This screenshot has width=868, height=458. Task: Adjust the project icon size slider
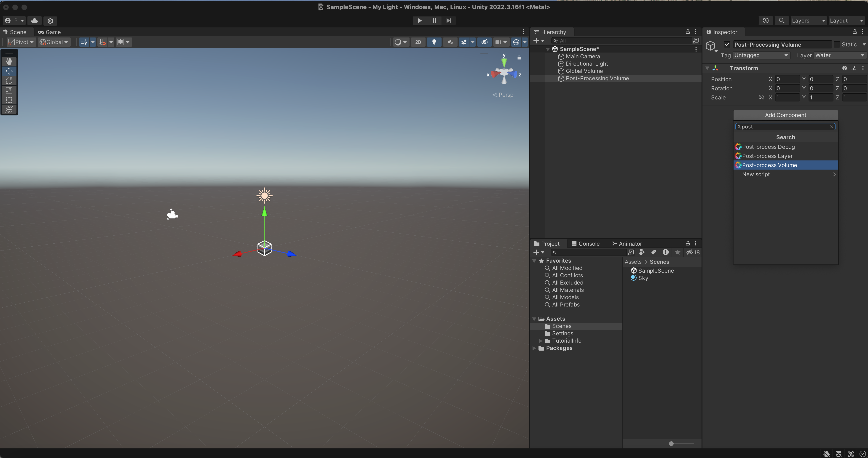pos(671,444)
